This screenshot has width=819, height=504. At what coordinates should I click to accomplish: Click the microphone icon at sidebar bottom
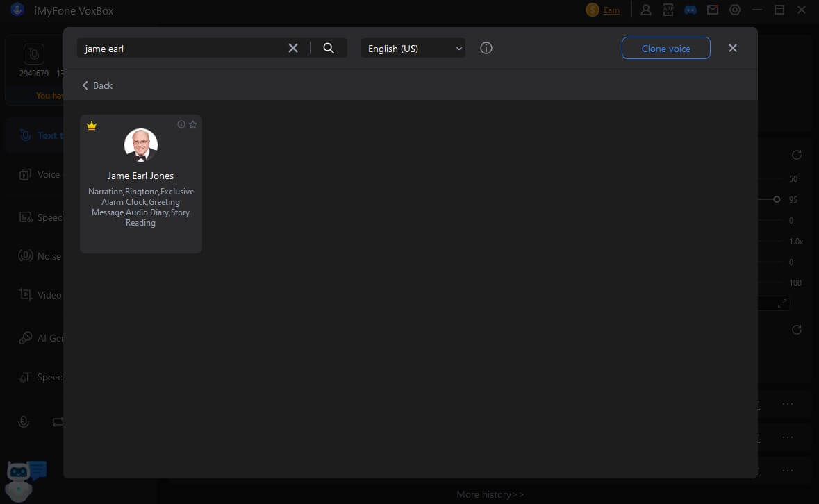click(24, 421)
